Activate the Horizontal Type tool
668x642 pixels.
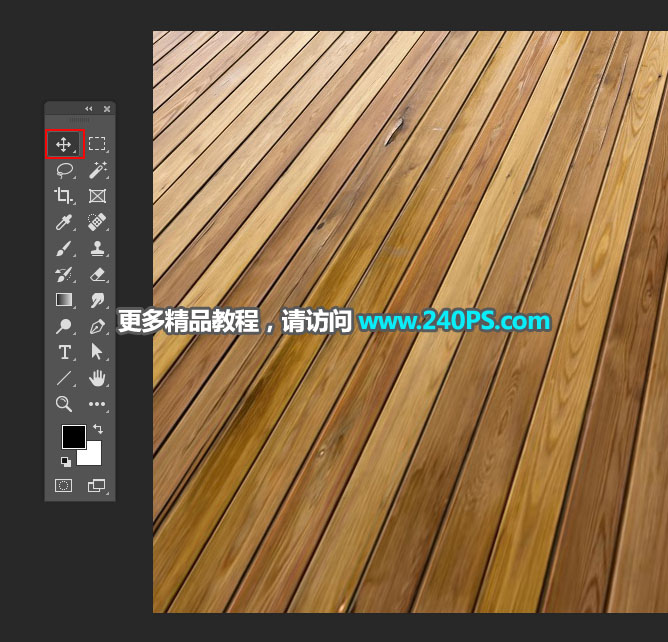coord(64,352)
